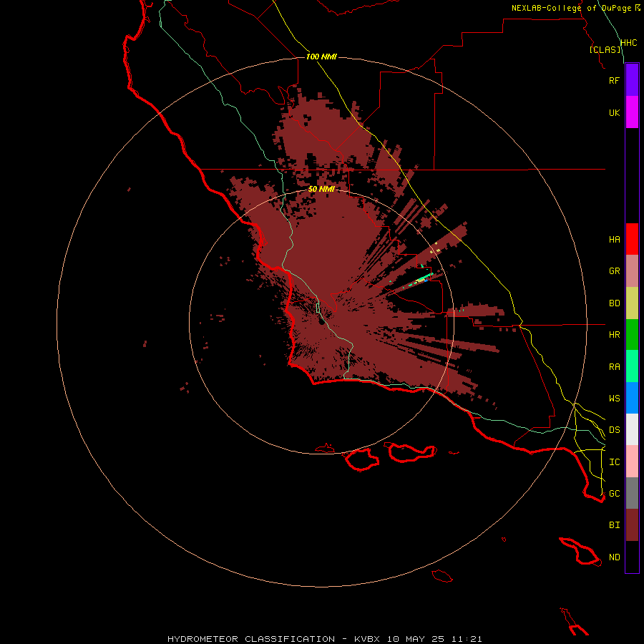
Task: Click the UK magenta legend swatch
Action: click(x=632, y=112)
